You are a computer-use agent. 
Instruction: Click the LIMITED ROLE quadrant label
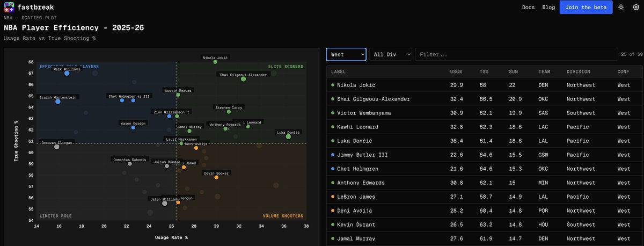coord(55,216)
